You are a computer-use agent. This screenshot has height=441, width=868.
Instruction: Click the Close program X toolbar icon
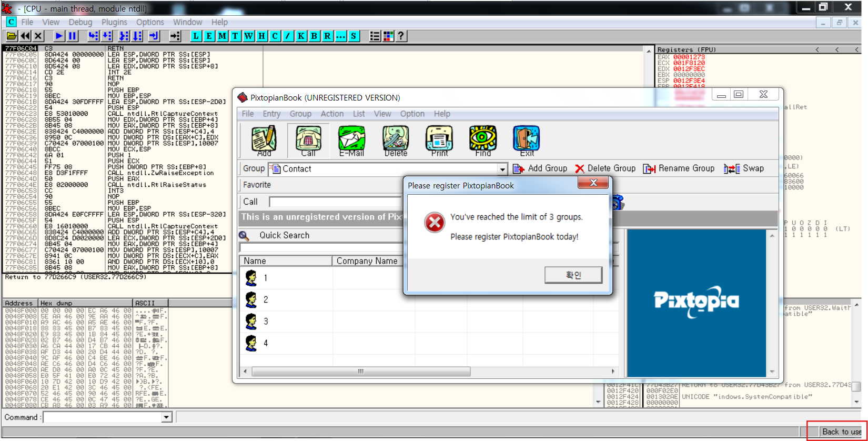point(38,36)
